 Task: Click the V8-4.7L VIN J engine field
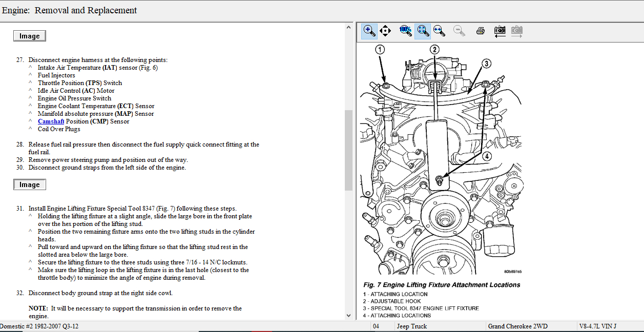tap(597, 326)
